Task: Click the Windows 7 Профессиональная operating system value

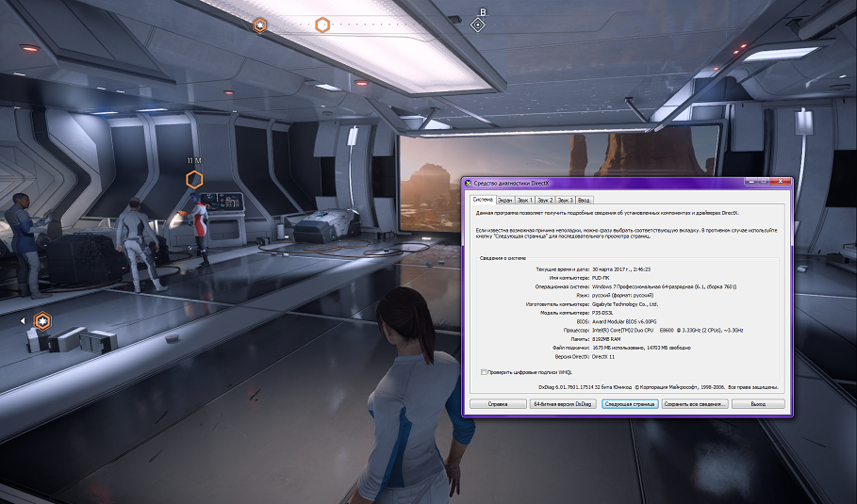Action: click(x=664, y=286)
